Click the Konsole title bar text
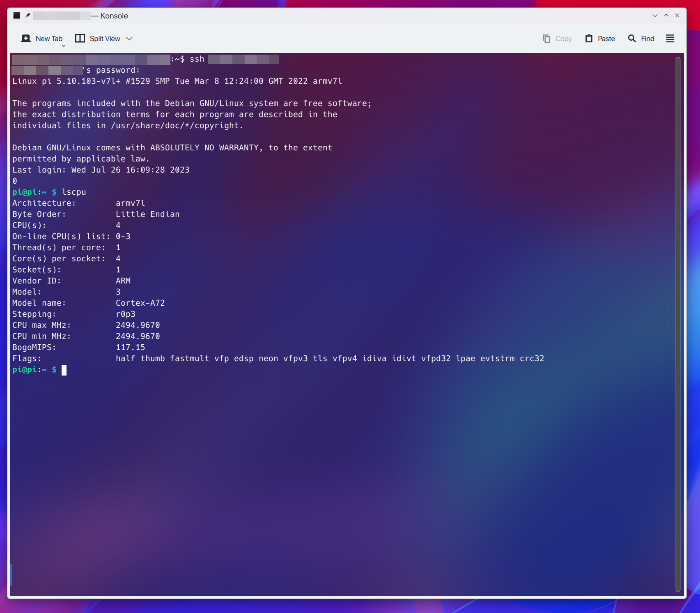Image resolution: width=700 pixels, height=613 pixels. tap(114, 16)
